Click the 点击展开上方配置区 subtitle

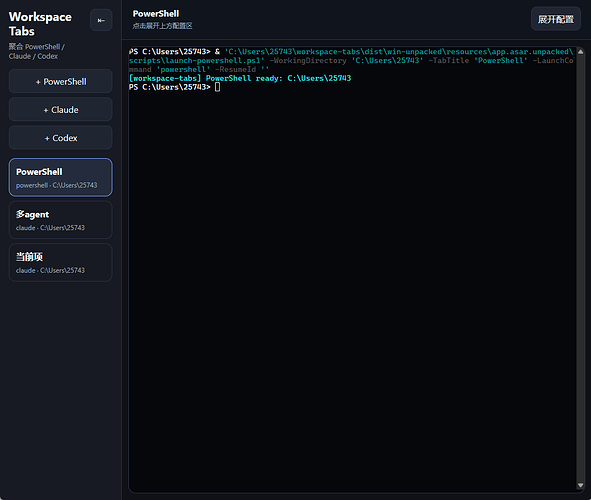(x=162, y=26)
